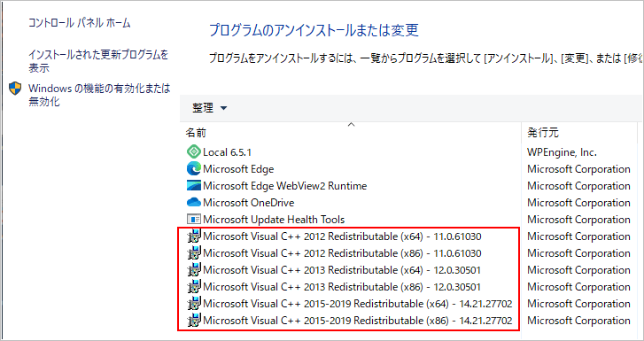Screen dimensions: 644x341
Task: Select Microsoft Update Health Tools name
Action: coord(274,220)
